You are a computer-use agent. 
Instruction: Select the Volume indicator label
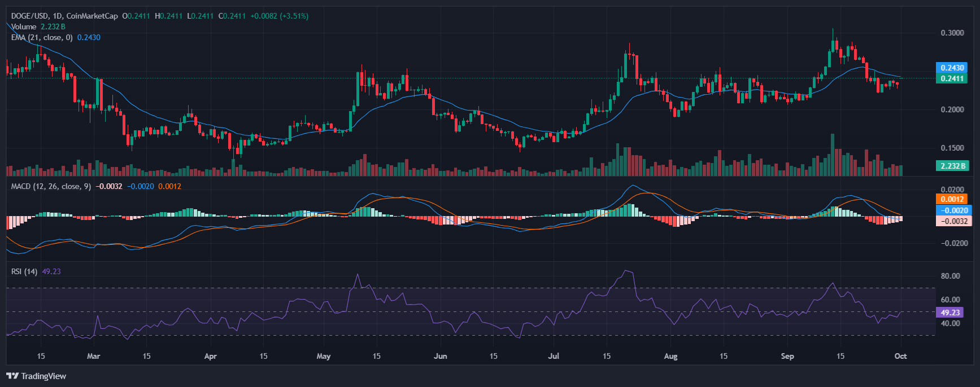click(24, 27)
